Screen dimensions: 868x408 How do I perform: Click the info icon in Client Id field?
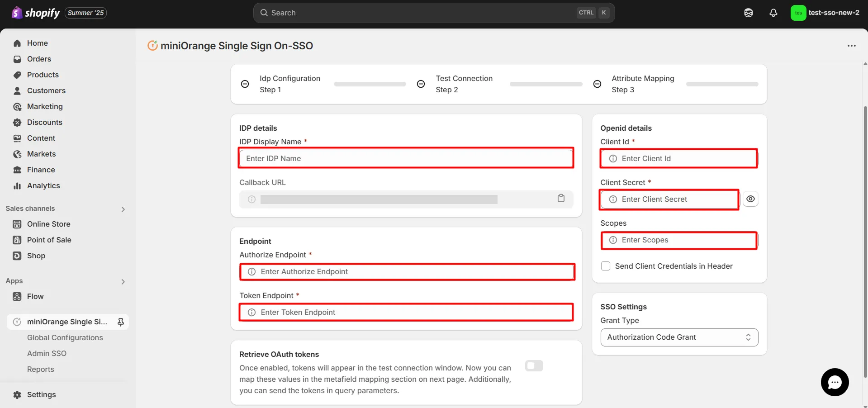[613, 159]
